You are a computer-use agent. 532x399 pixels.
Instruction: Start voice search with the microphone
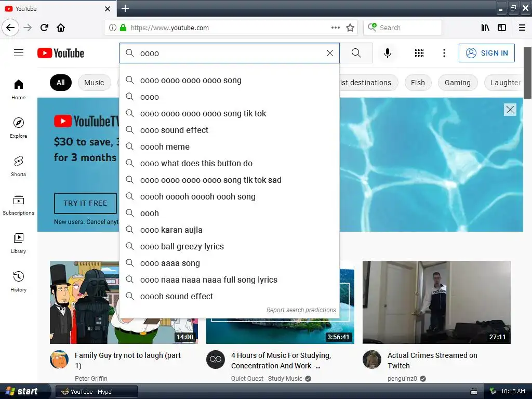pos(388,53)
